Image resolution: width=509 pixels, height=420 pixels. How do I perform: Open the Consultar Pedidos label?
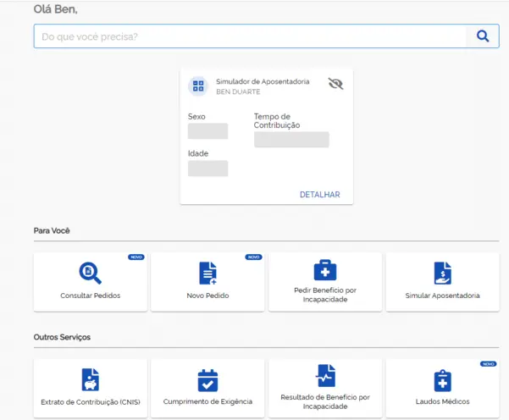tap(91, 296)
